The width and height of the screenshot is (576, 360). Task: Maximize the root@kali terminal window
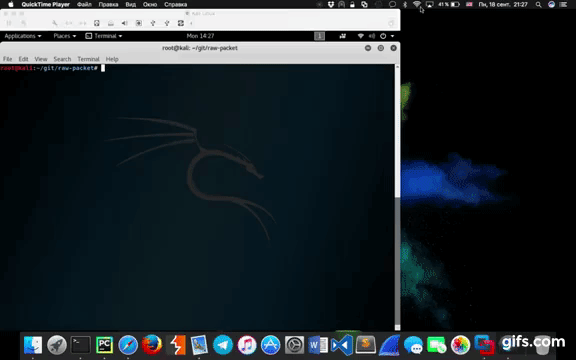(x=381, y=48)
